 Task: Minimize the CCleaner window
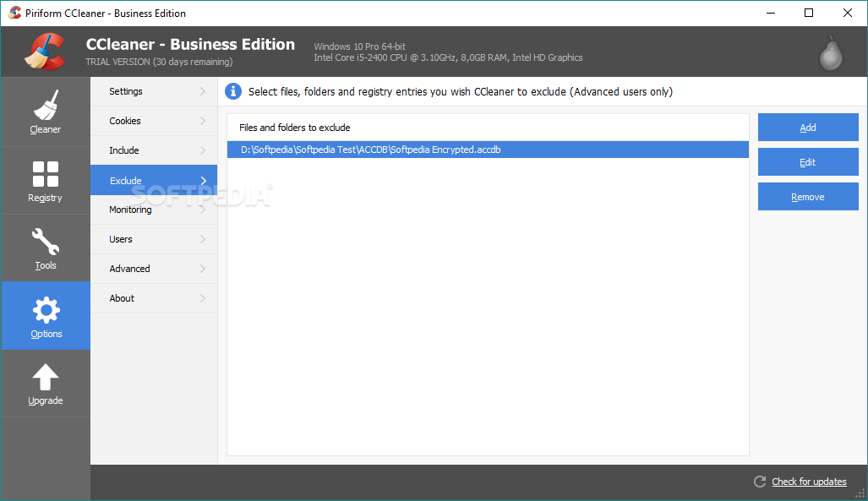[x=771, y=13]
